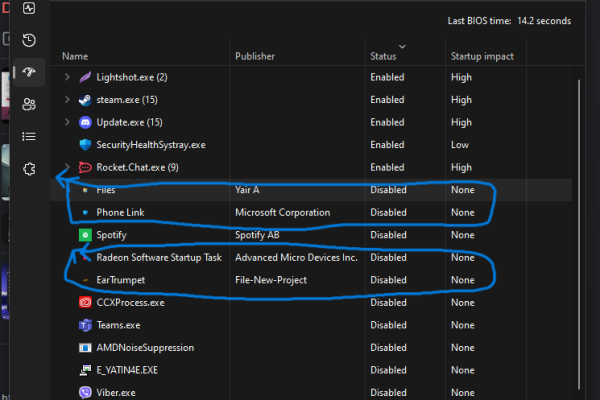
Task: Expand the Rocket.Chat.exe group
Action: coord(67,167)
